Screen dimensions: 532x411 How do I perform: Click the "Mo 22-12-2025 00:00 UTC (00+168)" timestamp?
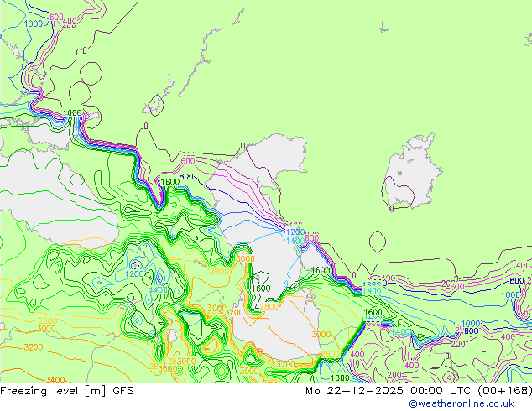pos(419,391)
